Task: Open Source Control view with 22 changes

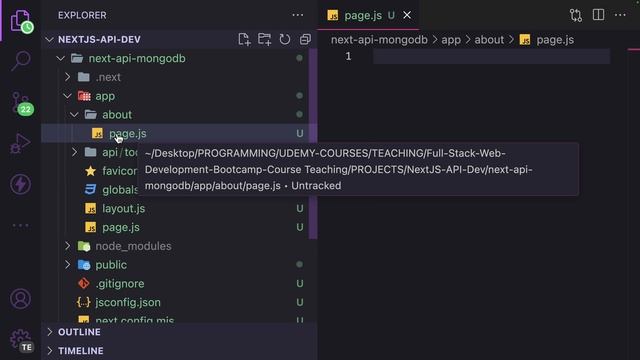Action: 21,103
